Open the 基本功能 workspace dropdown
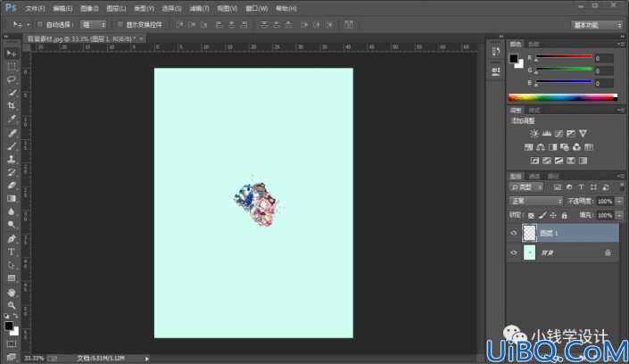This screenshot has width=629, height=364. pyautogui.click(x=596, y=25)
